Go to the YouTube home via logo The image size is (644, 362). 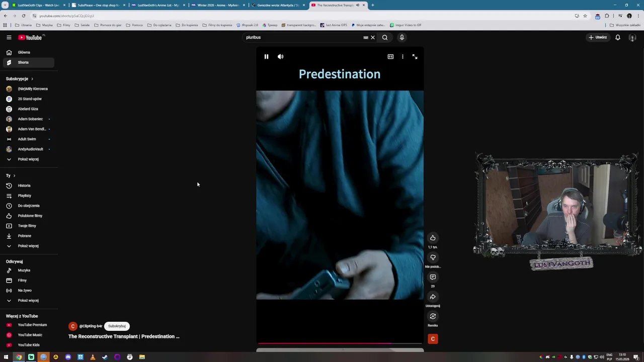[x=31, y=37]
